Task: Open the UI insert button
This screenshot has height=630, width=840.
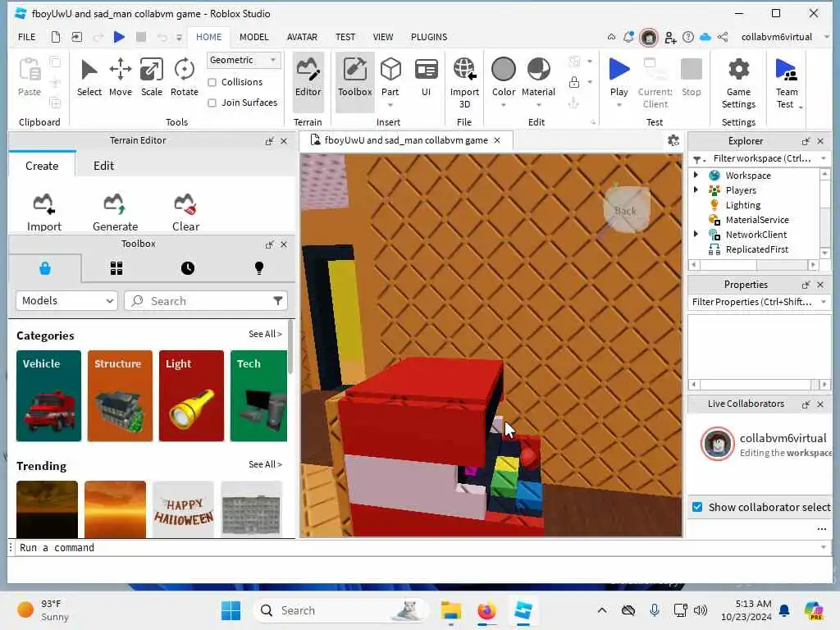Action: tap(427, 78)
